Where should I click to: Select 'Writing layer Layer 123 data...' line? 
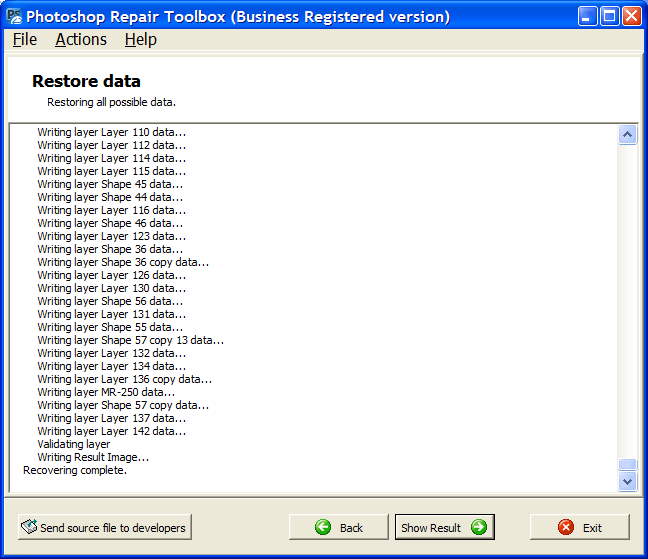pyautogui.click(x=112, y=236)
